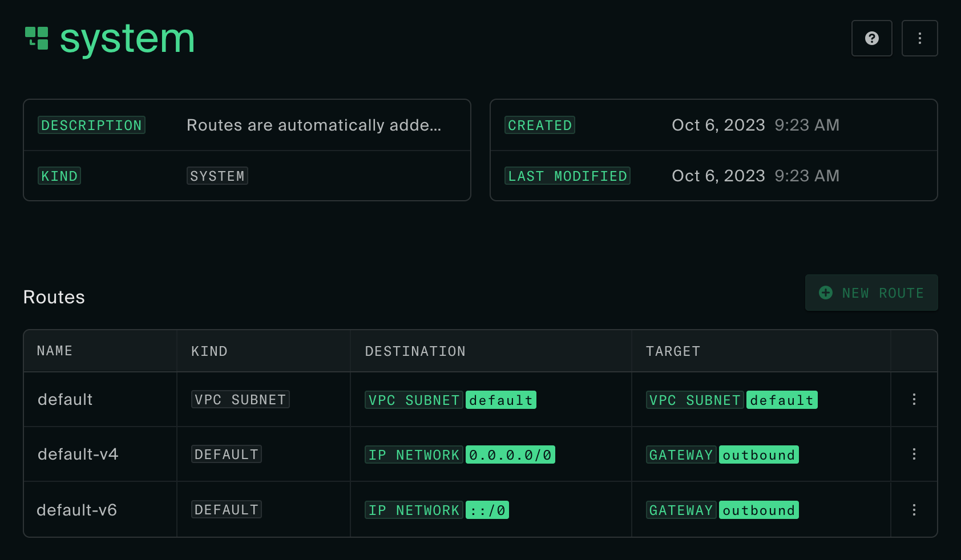Viewport: 961px width, 560px height.
Task: Select the default-v4 route name
Action: pos(78,454)
